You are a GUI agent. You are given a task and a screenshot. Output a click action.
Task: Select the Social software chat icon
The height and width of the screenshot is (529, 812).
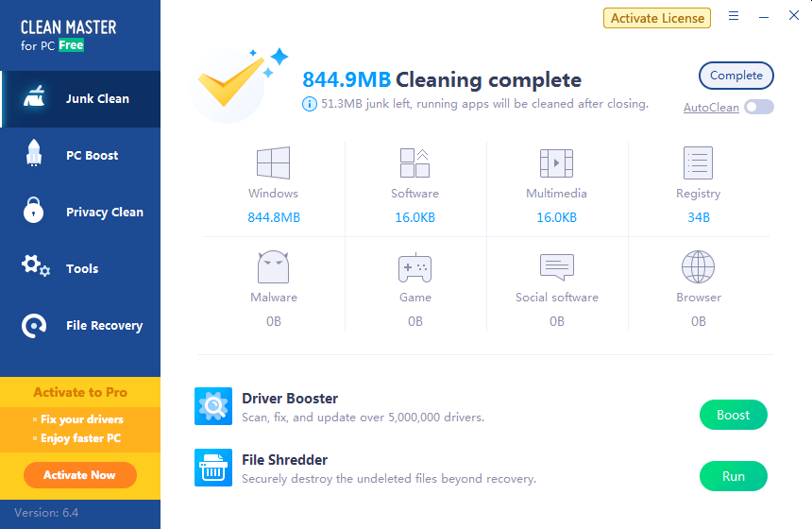coord(557,266)
